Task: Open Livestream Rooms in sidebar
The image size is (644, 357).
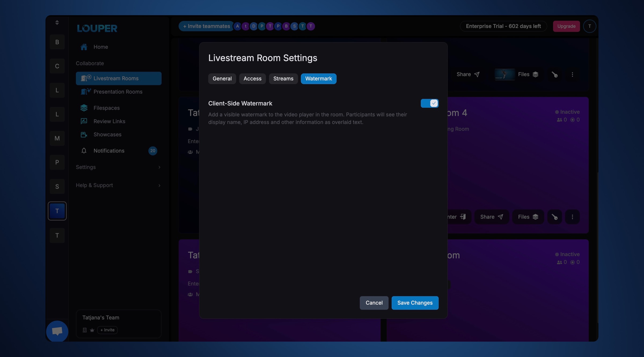Action: (x=118, y=78)
